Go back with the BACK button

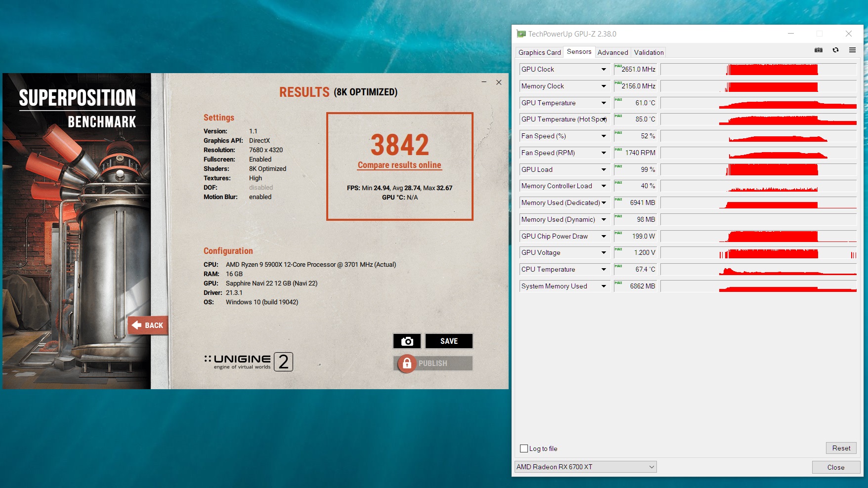point(148,325)
